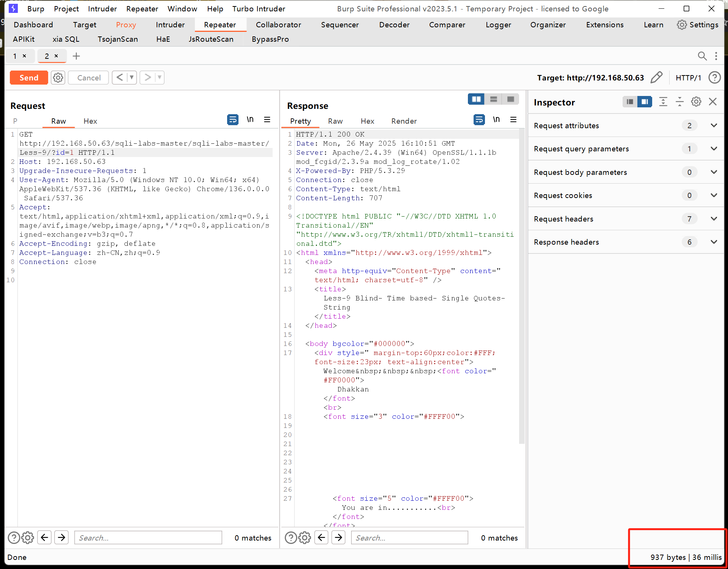Open Inspector settings gear icon

(x=696, y=102)
